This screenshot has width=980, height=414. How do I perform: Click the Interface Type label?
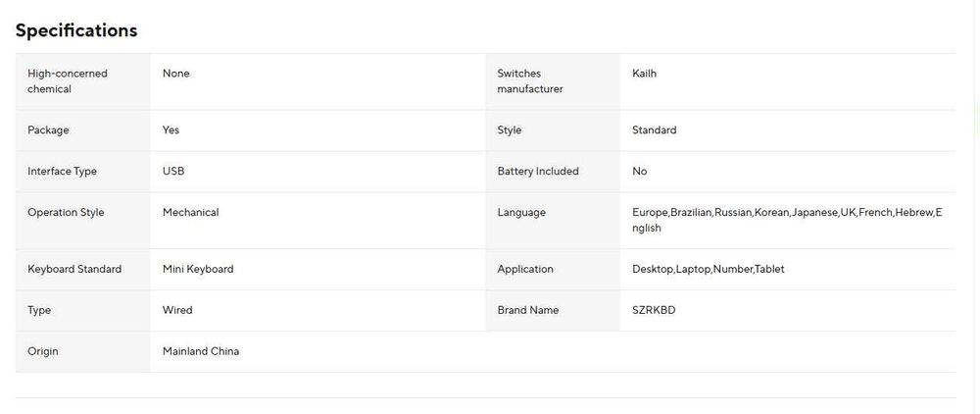(x=62, y=172)
